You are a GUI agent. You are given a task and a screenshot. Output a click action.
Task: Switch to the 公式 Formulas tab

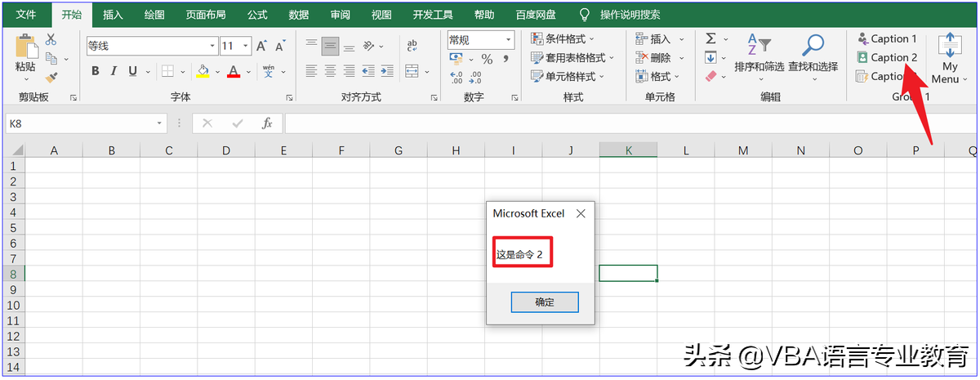pyautogui.click(x=257, y=15)
